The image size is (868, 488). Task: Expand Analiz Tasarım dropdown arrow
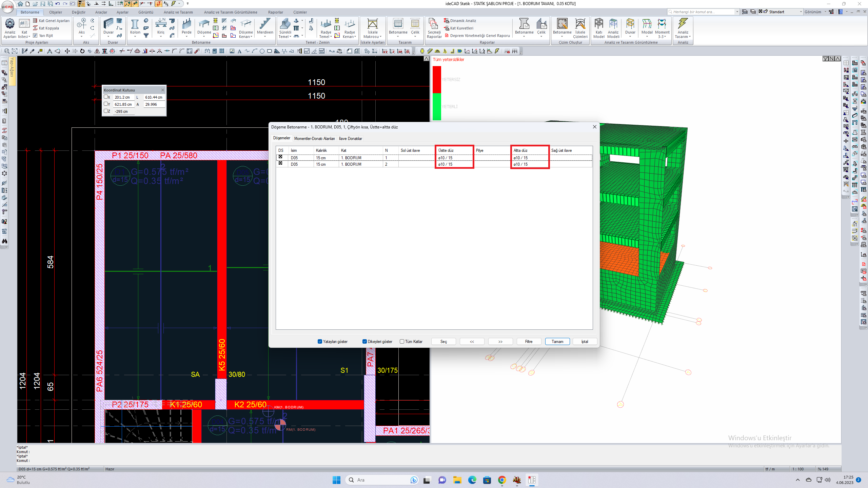pyautogui.click(x=690, y=37)
